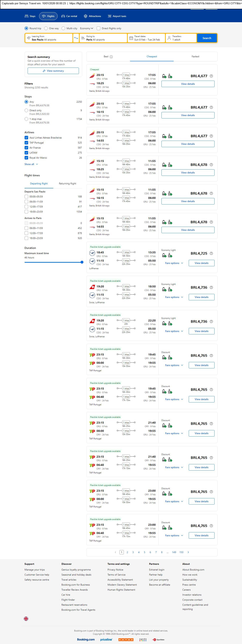Select the One way trip option

click(x=46, y=28)
